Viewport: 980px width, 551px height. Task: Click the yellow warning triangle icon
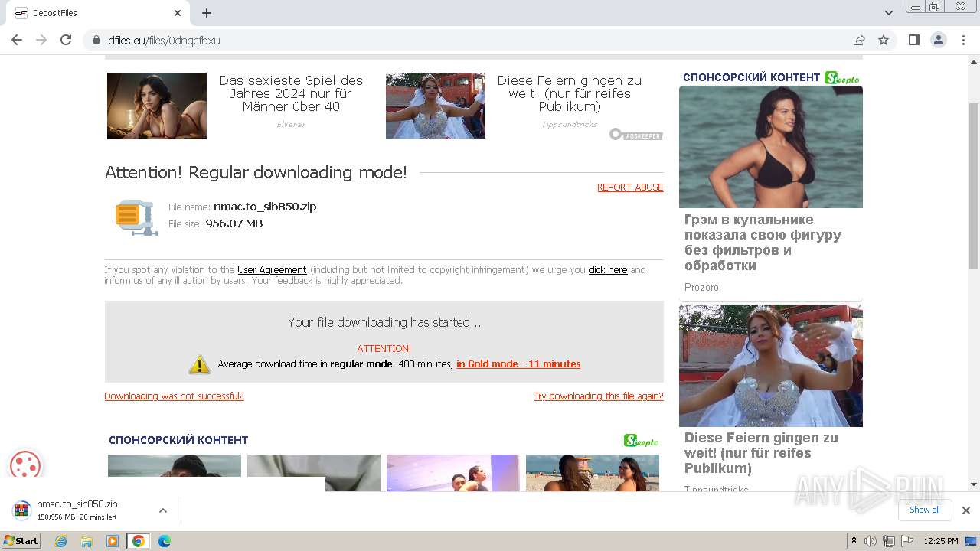(199, 364)
